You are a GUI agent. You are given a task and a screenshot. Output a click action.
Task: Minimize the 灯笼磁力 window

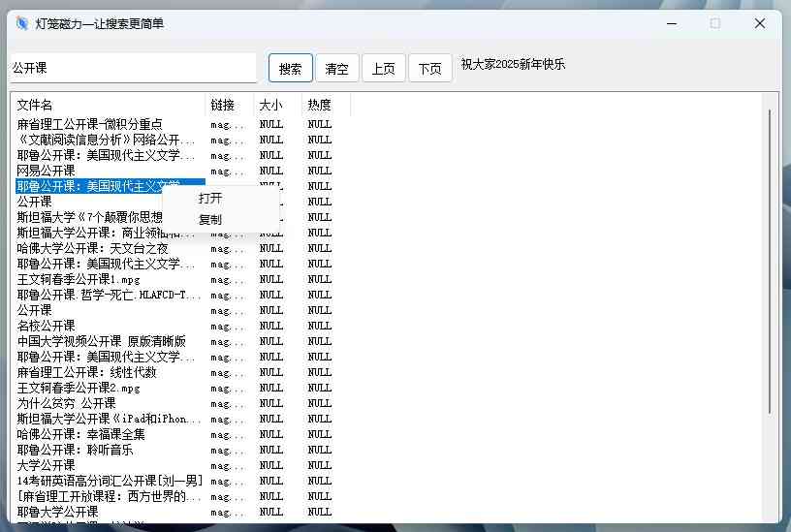[672, 23]
